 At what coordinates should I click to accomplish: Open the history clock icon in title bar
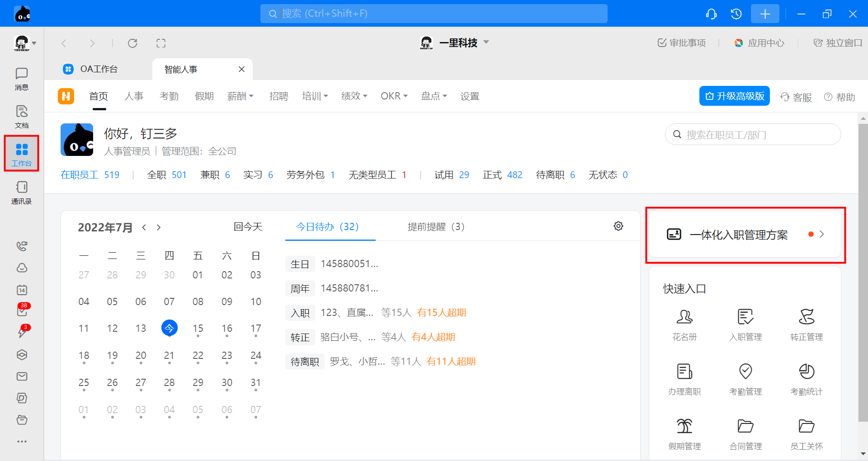(x=736, y=14)
